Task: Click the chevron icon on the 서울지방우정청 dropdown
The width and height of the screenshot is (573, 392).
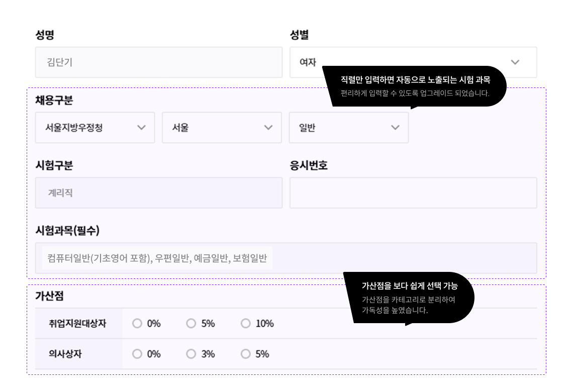Action: [141, 128]
